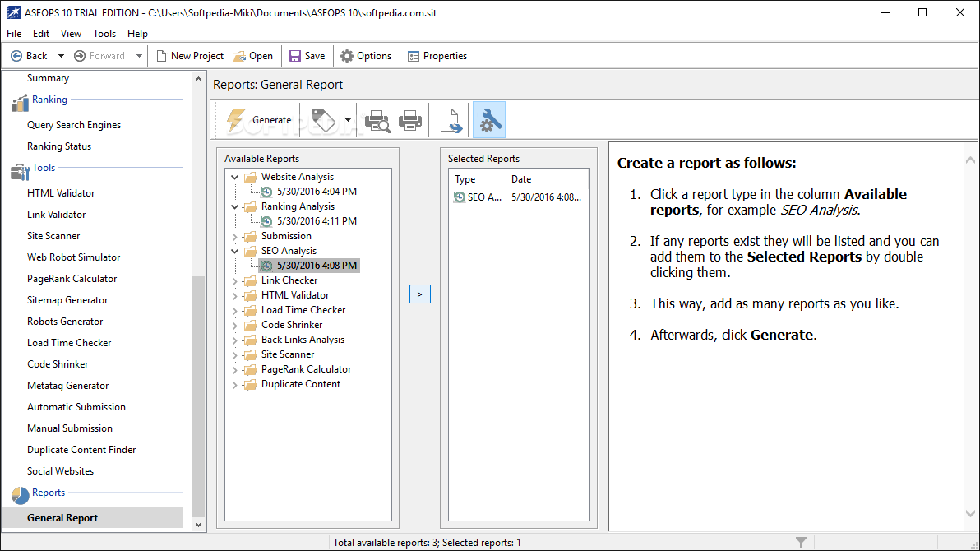Expand the Back Links Analysis folder
This screenshot has width=980, height=551.
(x=235, y=340)
